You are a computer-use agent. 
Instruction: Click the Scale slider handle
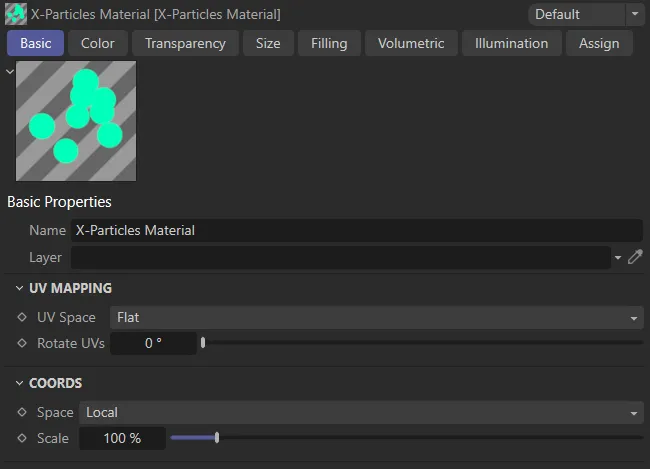(217, 438)
